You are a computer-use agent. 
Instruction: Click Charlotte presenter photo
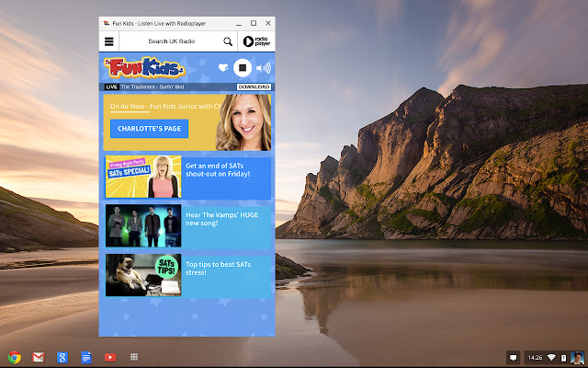click(243, 122)
